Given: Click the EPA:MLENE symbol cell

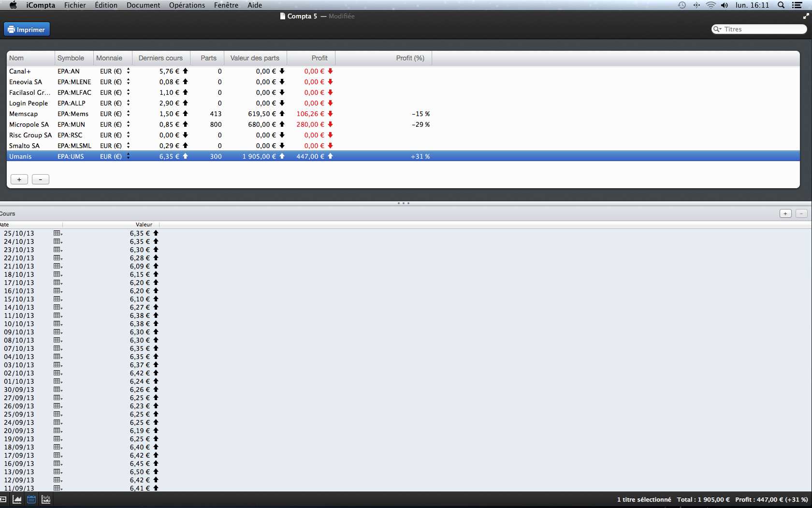Looking at the screenshot, I should coord(74,82).
